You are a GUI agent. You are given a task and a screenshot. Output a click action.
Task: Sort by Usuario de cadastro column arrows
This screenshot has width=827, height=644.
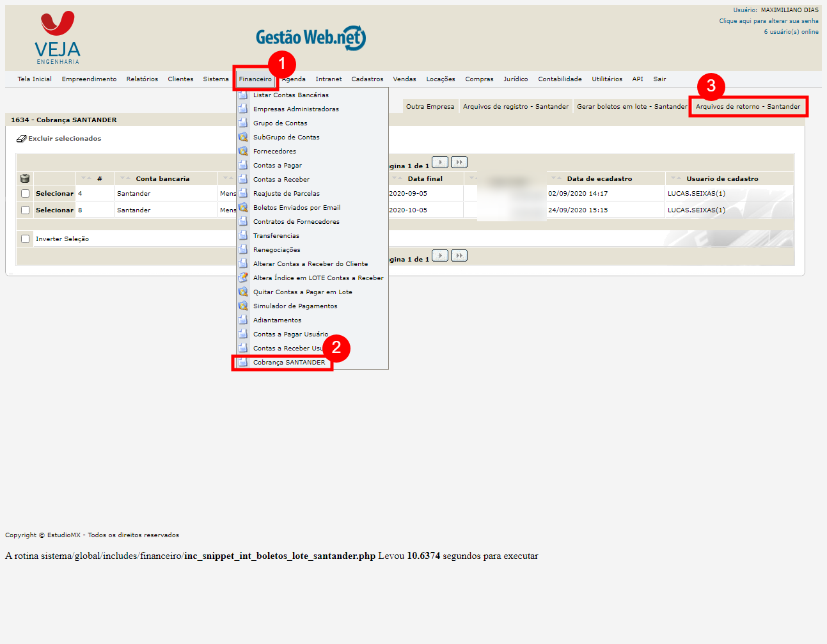click(675, 178)
